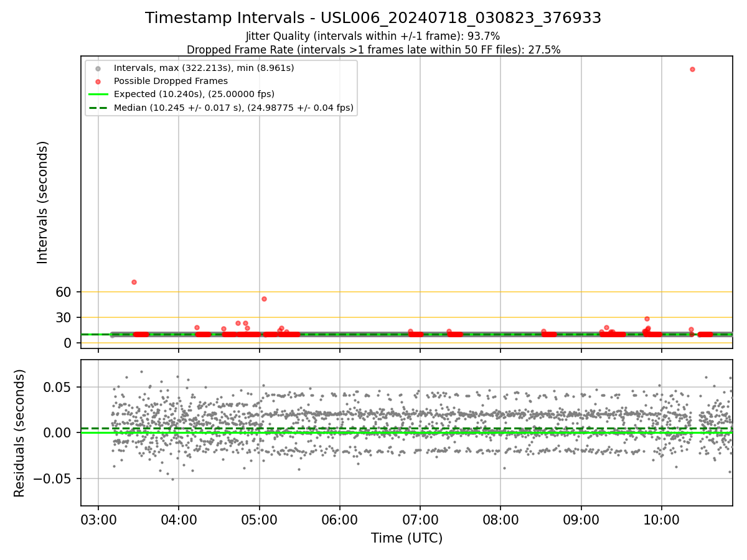Select the 'Jitter Quality' 93.7% subtitle line
The height and width of the screenshot is (560, 747).
point(373,36)
